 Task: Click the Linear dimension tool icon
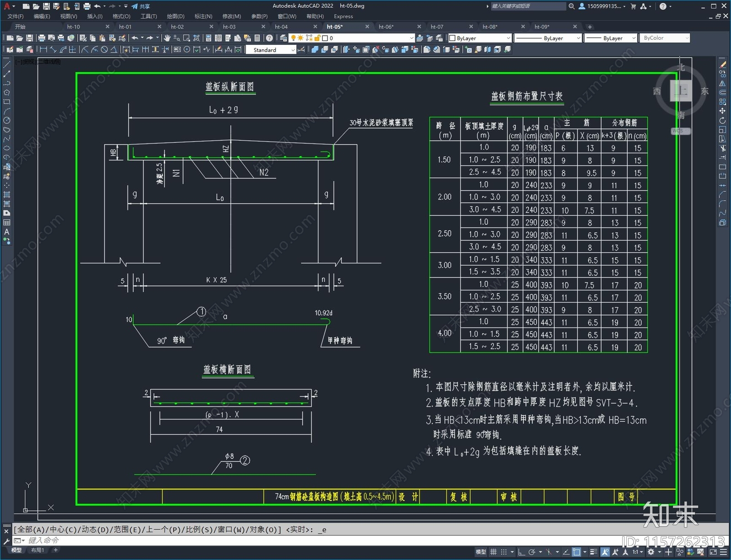coord(43,49)
